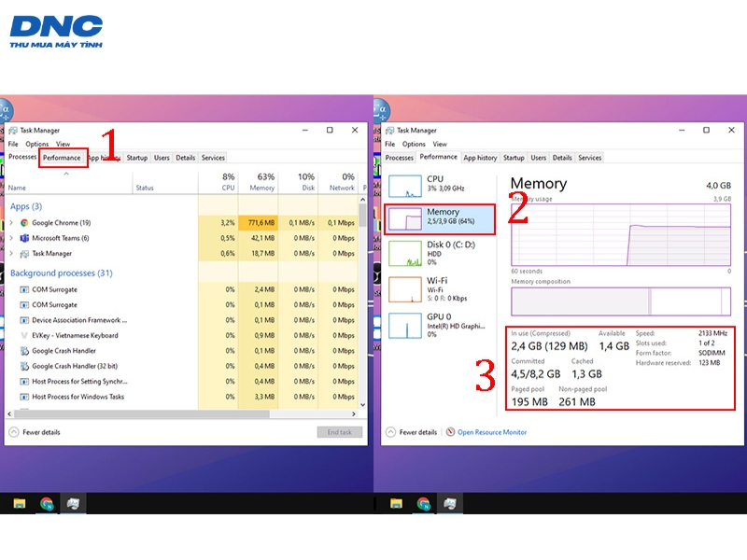
Task: Open Startup tab in left window
Action: [x=136, y=158]
